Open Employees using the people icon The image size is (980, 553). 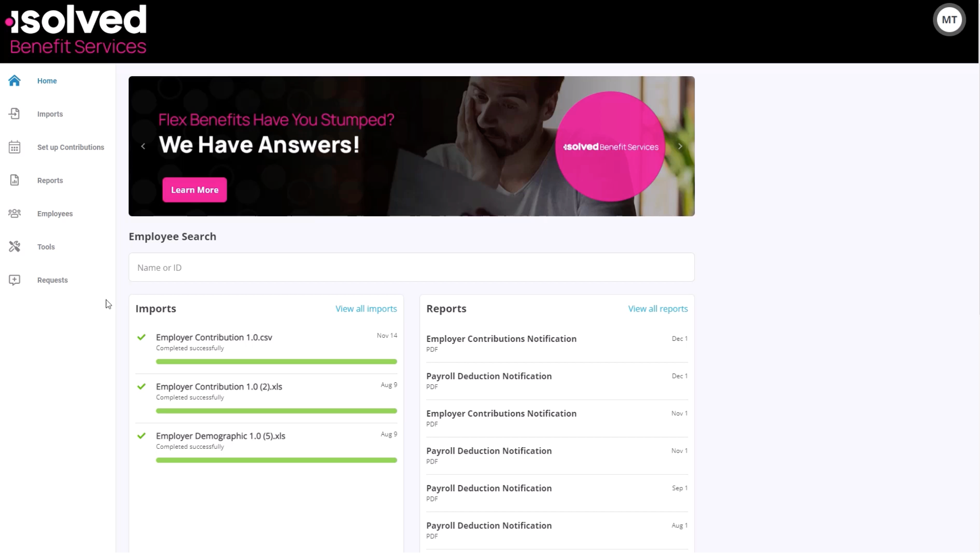(14, 213)
